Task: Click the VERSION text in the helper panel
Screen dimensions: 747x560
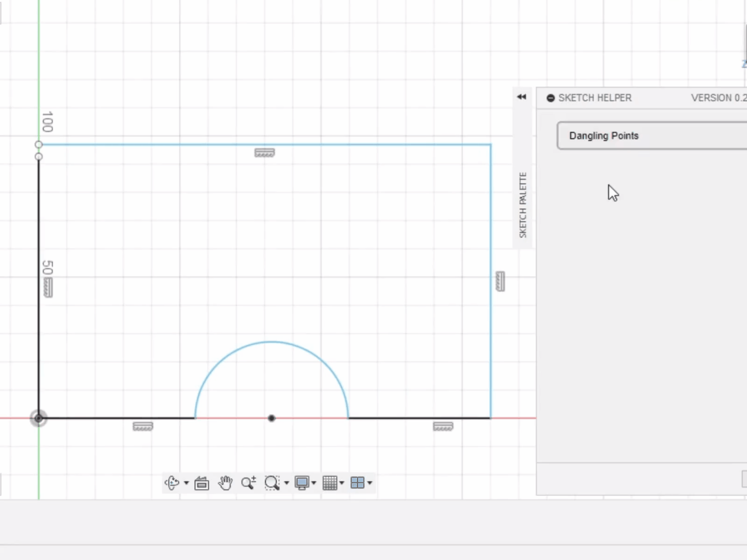Action: (x=719, y=98)
